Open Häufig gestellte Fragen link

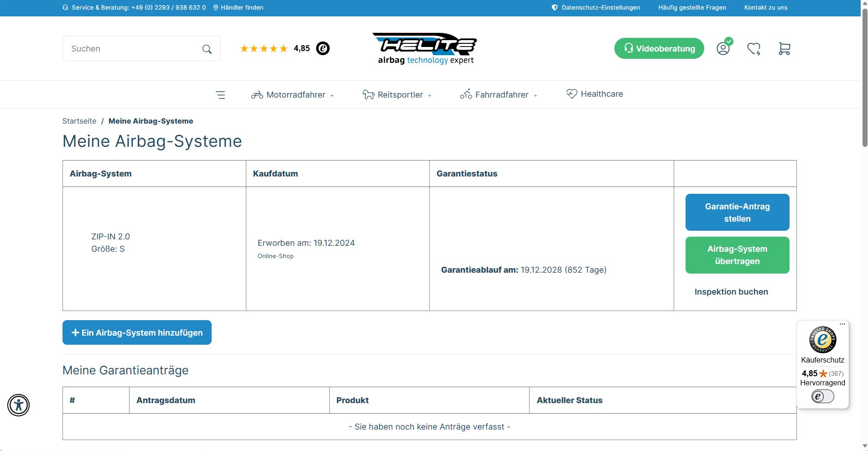coord(692,8)
